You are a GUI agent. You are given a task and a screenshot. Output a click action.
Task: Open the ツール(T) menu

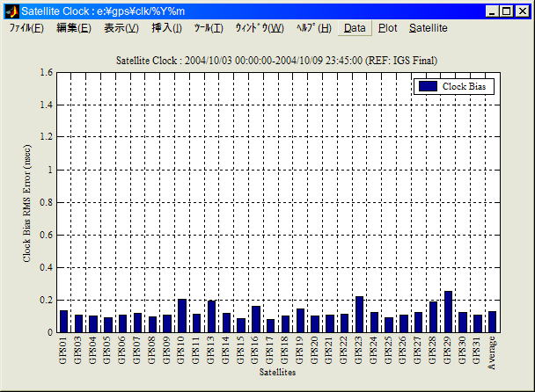(x=209, y=28)
